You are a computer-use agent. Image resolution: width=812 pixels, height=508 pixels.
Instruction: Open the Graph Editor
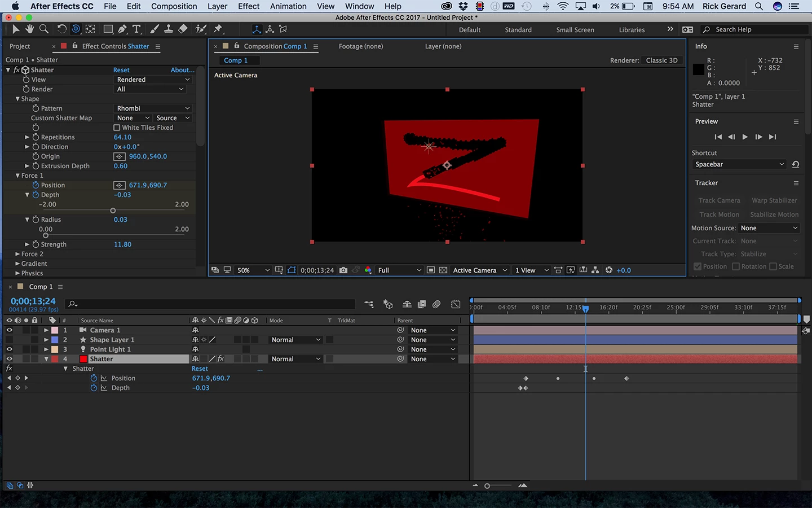pos(456,304)
